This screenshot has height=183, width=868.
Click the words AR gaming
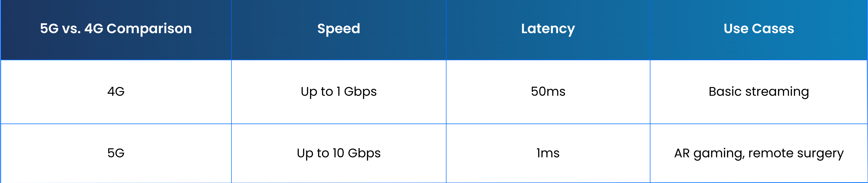(709, 154)
